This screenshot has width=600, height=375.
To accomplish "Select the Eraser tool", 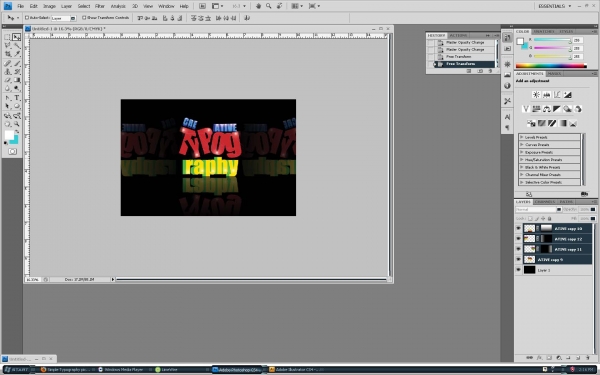I will [x=7, y=80].
